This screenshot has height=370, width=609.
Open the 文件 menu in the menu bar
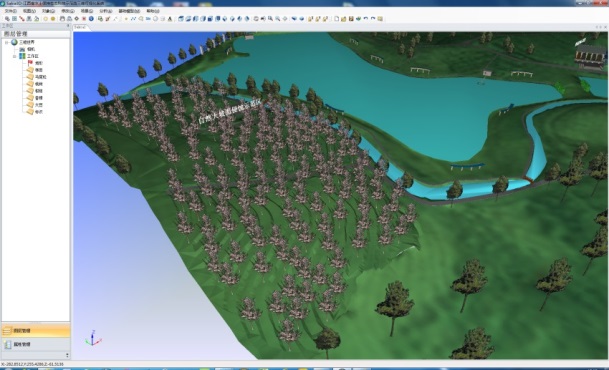tap(10, 11)
